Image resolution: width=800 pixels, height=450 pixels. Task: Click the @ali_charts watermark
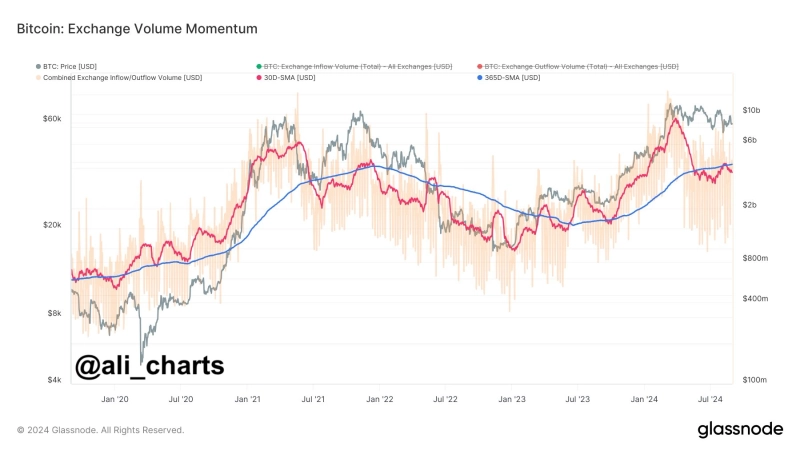(x=149, y=365)
